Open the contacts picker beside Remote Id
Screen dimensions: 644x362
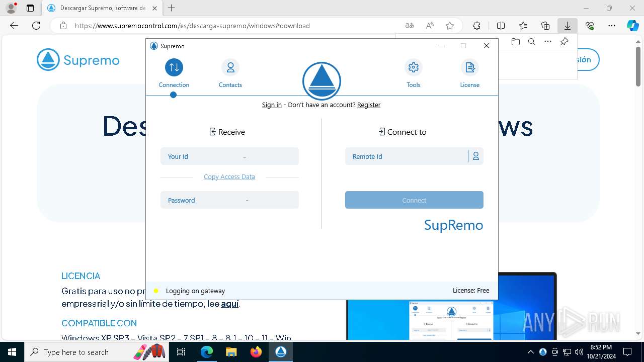point(475,156)
